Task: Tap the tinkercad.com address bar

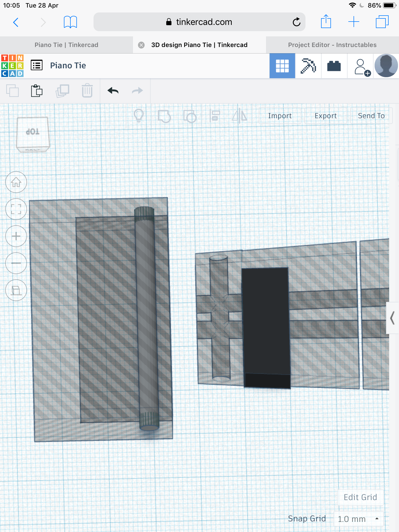Action: (199, 22)
